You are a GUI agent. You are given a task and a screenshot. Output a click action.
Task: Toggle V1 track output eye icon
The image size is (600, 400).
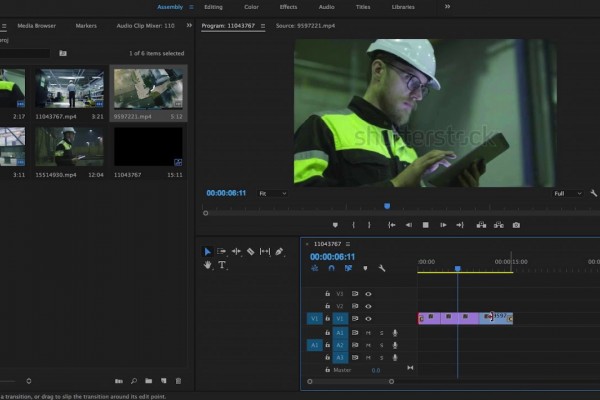click(368, 319)
